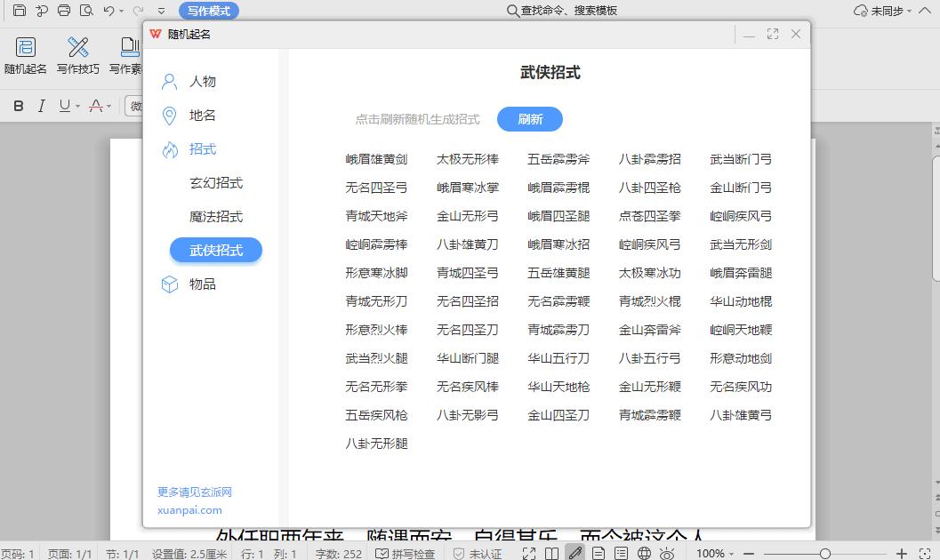Pick the generated name 太极无形棒
The width and height of the screenshot is (940, 560).
coord(468,160)
